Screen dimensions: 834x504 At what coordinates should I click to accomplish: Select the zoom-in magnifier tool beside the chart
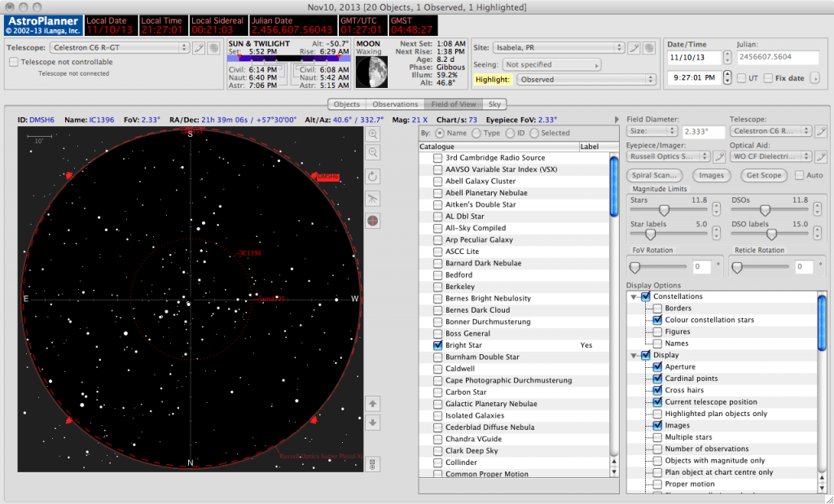pos(373,135)
